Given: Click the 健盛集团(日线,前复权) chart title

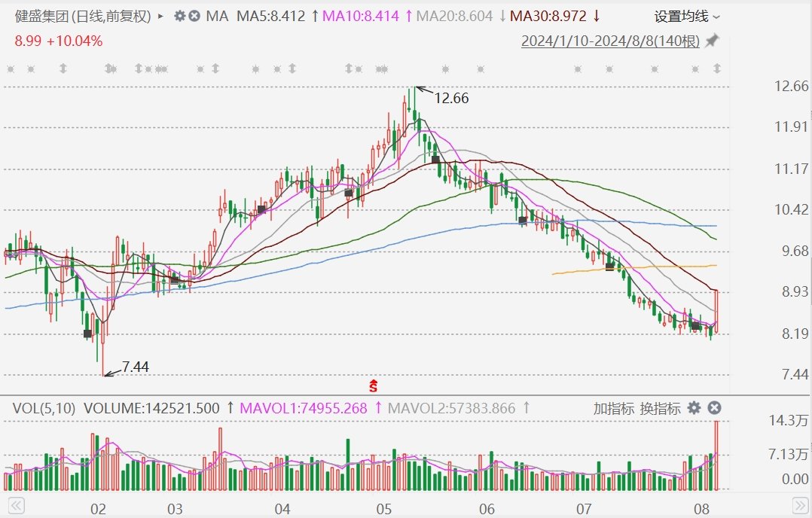Looking at the screenshot, I should click(83, 17).
